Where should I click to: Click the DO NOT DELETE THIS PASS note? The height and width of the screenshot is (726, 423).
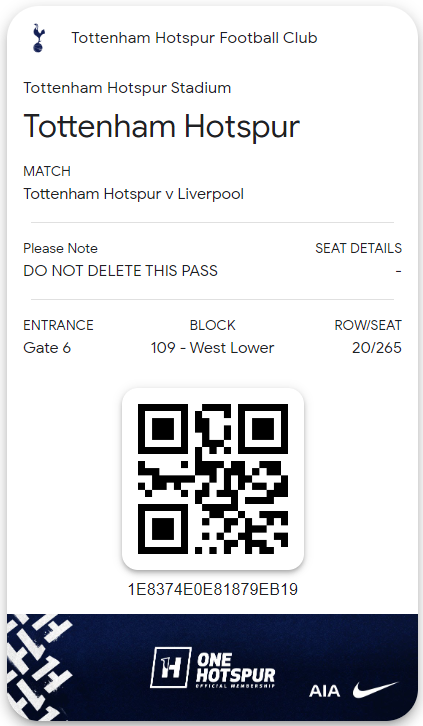click(x=120, y=271)
